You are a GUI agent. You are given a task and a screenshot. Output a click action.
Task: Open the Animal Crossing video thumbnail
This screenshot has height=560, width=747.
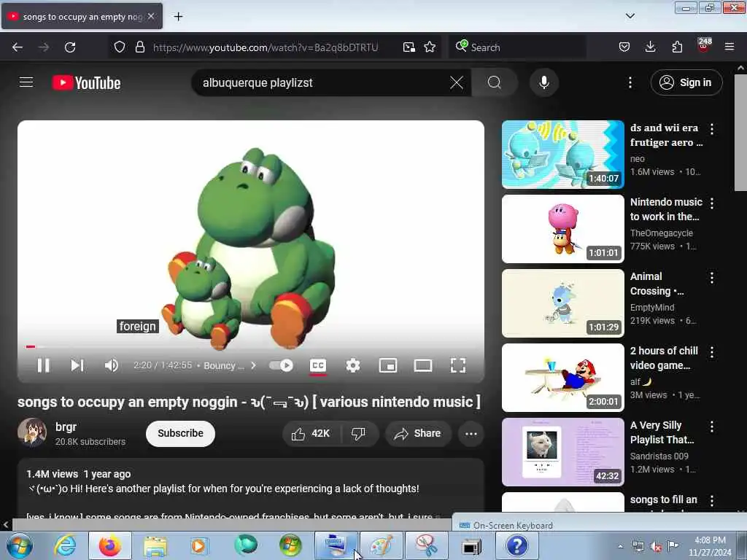(x=562, y=303)
